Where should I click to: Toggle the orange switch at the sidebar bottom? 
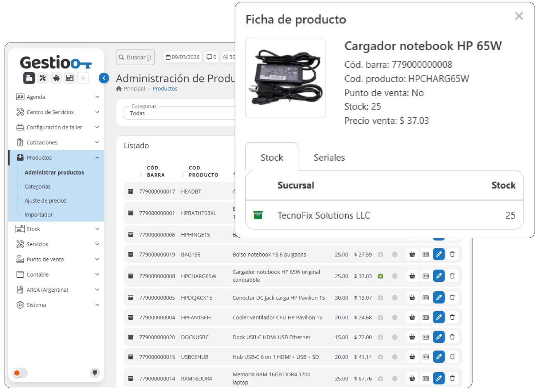20,373
